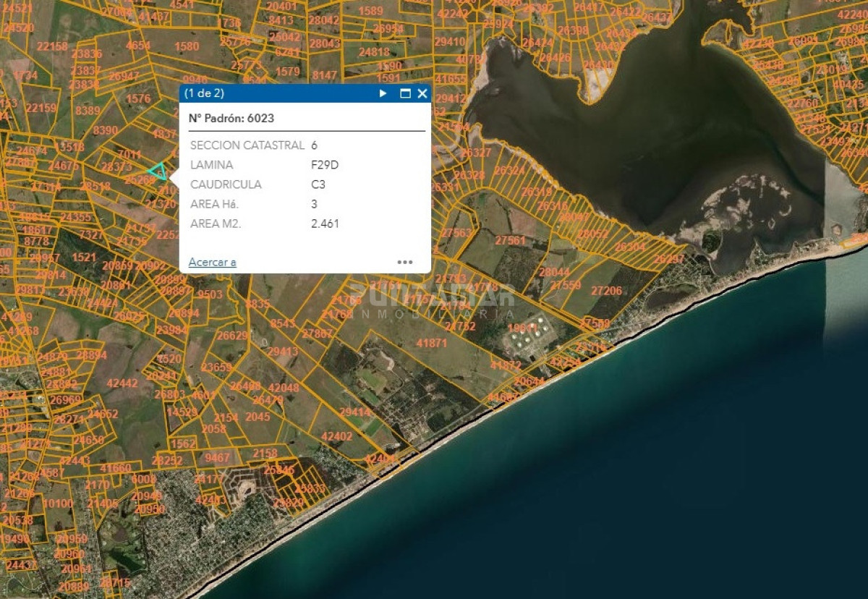This screenshot has width=868, height=599.
Task: Select parcel labeled 9467
Action: click(x=218, y=457)
